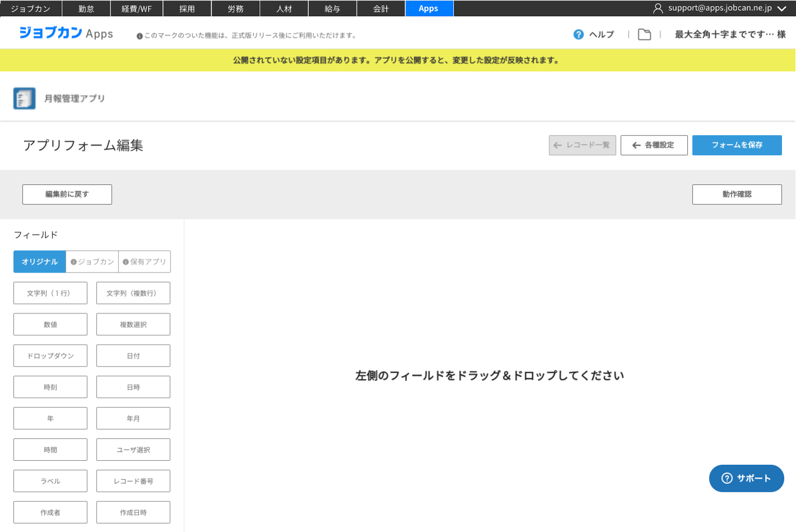Image resolution: width=796 pixels, height=532 pixels.
Task: Select the ユーザ選択 field button
Action: pyautogui.click(x=133, y=450)
